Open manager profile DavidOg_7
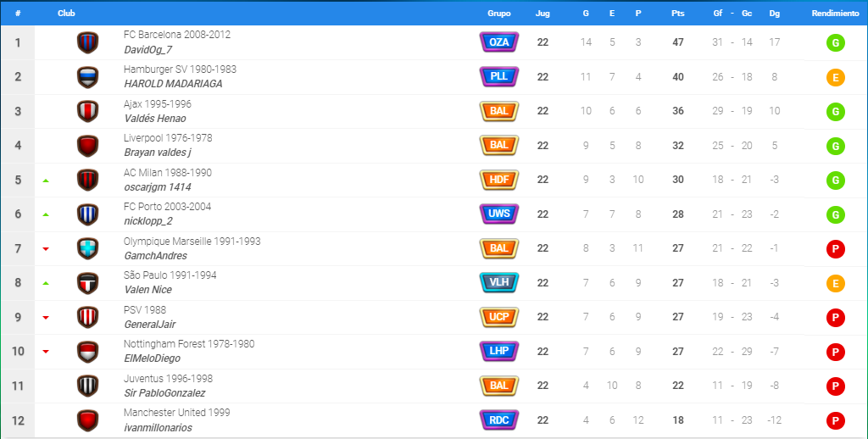Image resolution: width=868 pixels, height=439 pixels. (x=147, y=50)
